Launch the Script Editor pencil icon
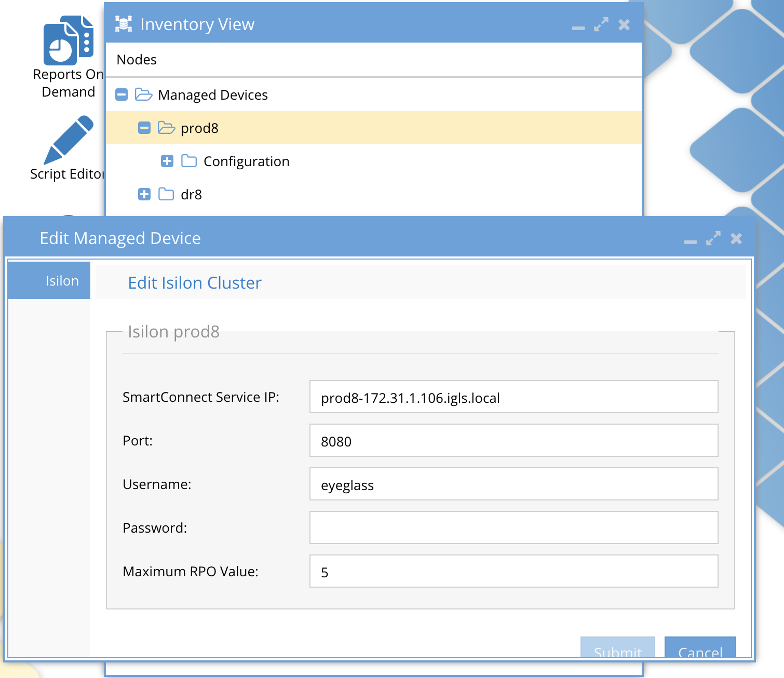The width and height of the screenshot is (784, 678). click(x=69, y=140)
